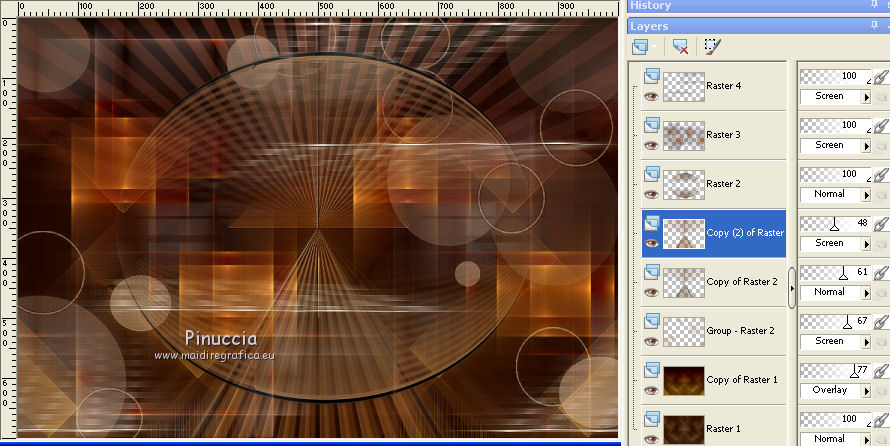Toggle visibility of Copy of Raster 2 layer
Viewport: 890px width, 446px height.
coord(651,292)
